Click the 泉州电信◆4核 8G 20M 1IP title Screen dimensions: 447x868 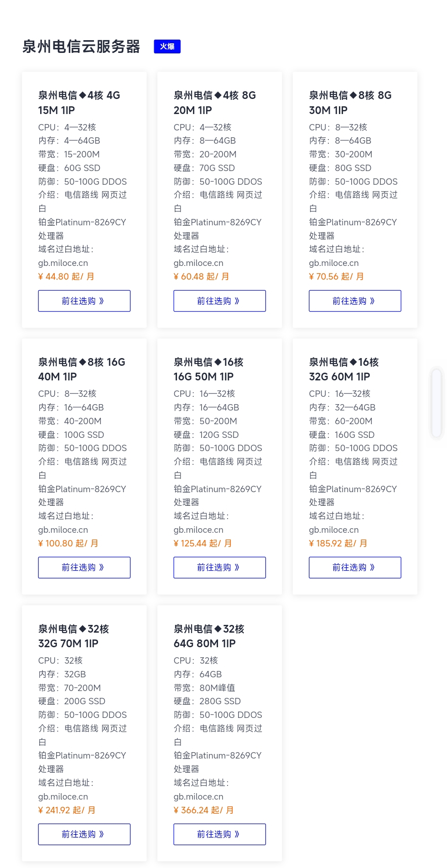[x=215, y=103]
